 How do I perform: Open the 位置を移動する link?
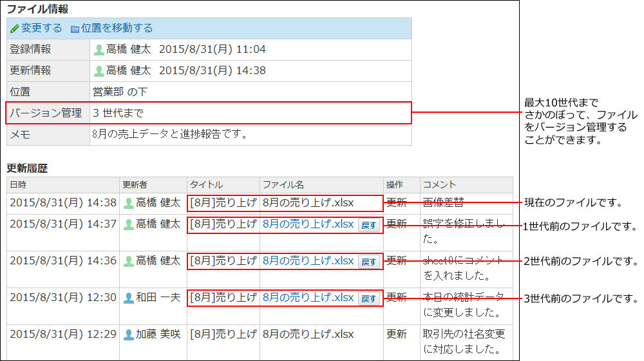tap(117, 28)
